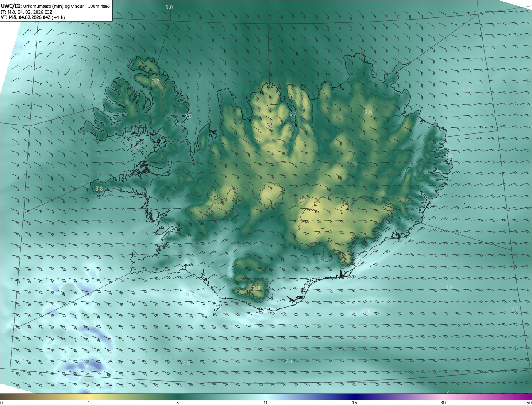This screenshot has width=532, height=406.
Task: Click the '2.8' value label on the southern glacier
Action: coord(256,288)
